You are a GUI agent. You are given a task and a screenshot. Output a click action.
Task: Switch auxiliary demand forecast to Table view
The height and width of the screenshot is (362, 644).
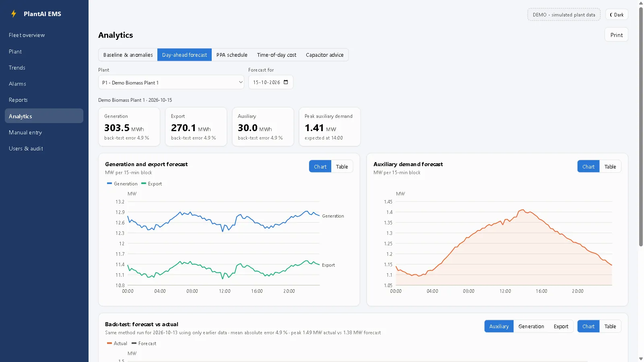coord(610,167)
